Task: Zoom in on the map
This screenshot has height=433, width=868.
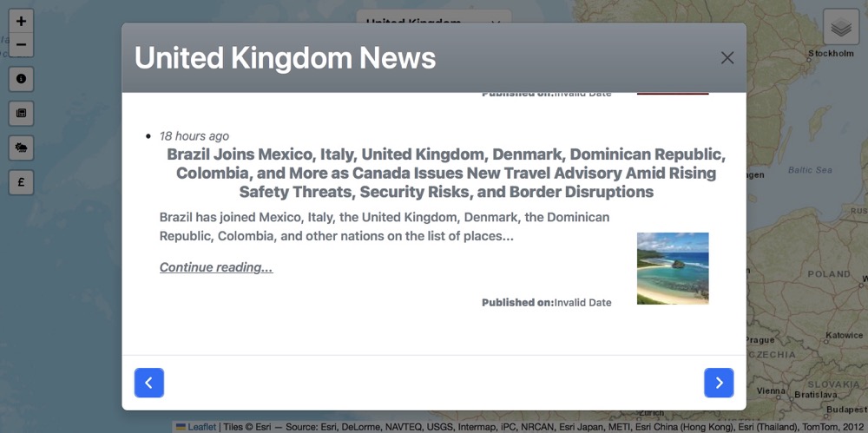Action: click(x=21, y=21)
